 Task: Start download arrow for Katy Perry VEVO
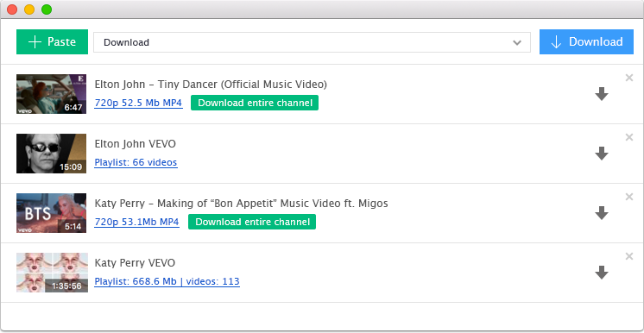tap(602, 273)
